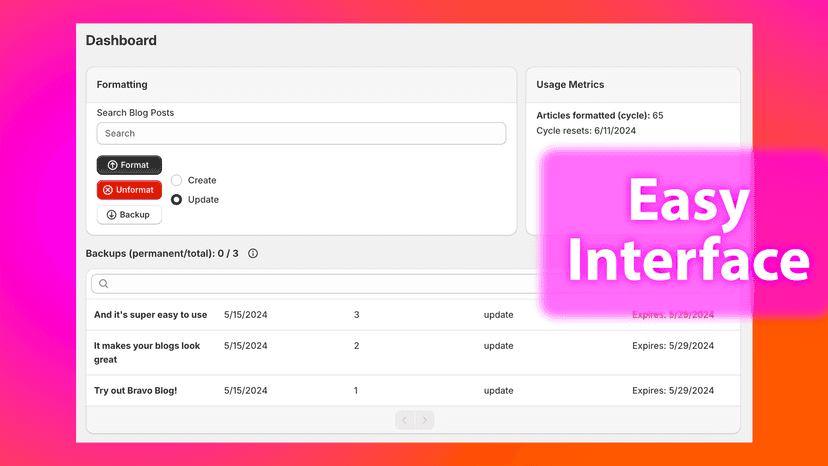Click 'Expires: 5/29/2024' in blogs look great row
Viewport: 828px width, 466px height.
point(673,346)
